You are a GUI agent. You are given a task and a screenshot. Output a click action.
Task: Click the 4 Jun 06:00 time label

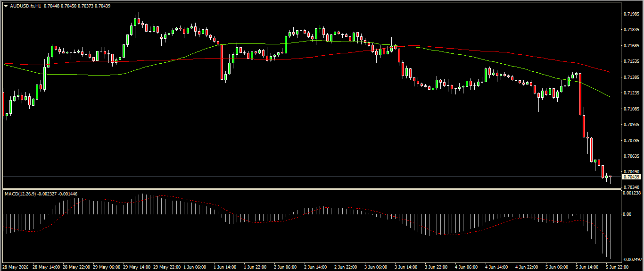[467, 267]
